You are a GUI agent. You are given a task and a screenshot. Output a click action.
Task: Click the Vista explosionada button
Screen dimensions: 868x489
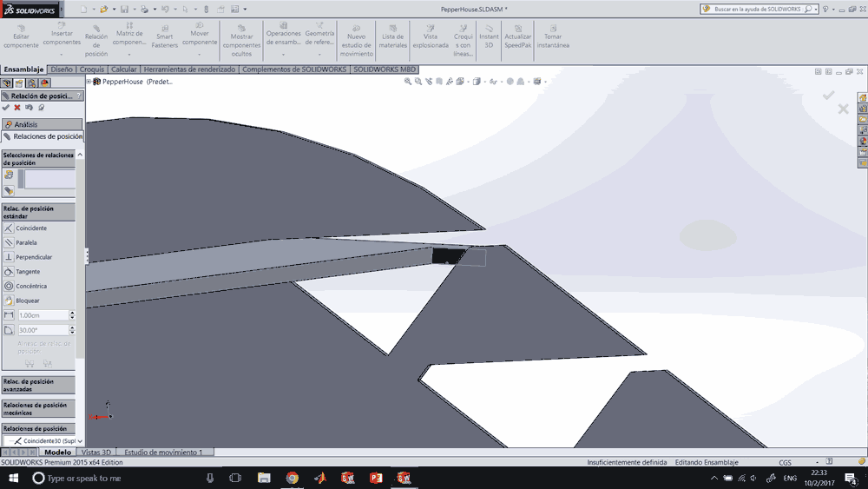(431, 36)
